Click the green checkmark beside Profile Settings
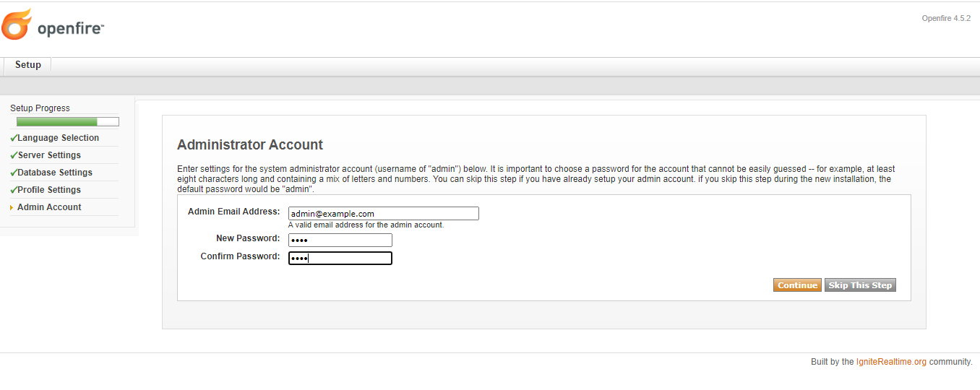 pos(14,190)
